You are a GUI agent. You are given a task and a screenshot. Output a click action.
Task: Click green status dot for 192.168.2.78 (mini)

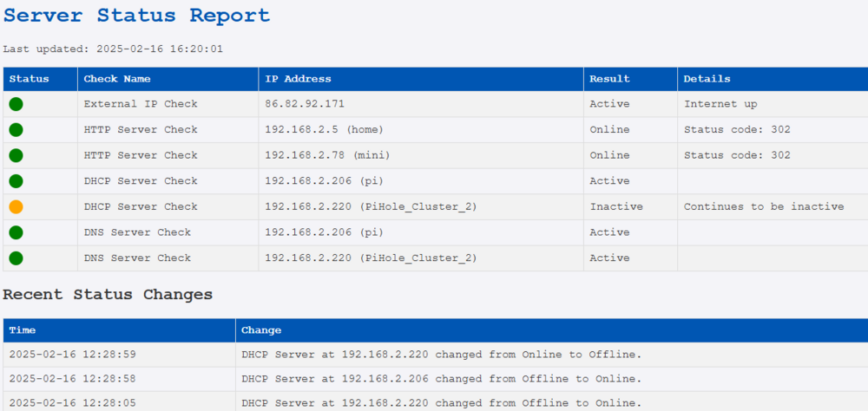(16, 155)
